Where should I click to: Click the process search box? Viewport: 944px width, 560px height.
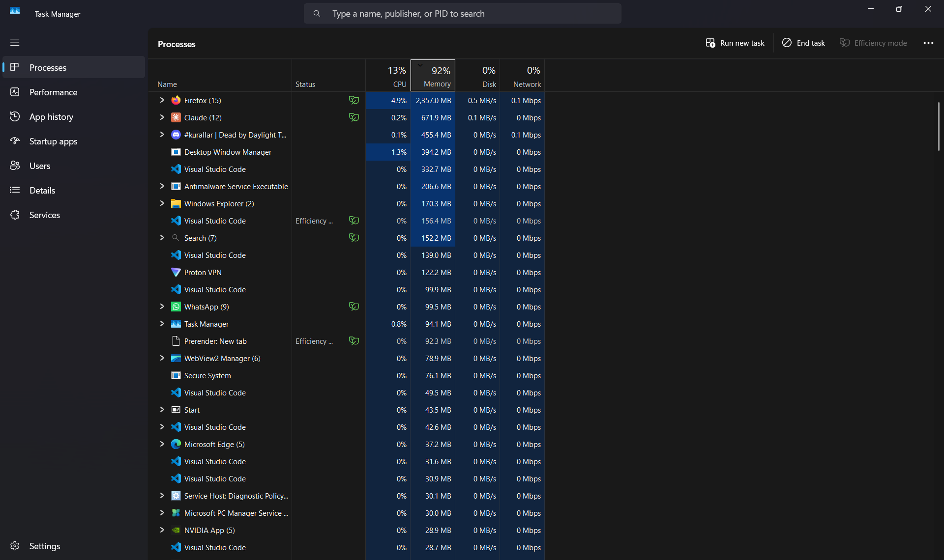point(462,14)
